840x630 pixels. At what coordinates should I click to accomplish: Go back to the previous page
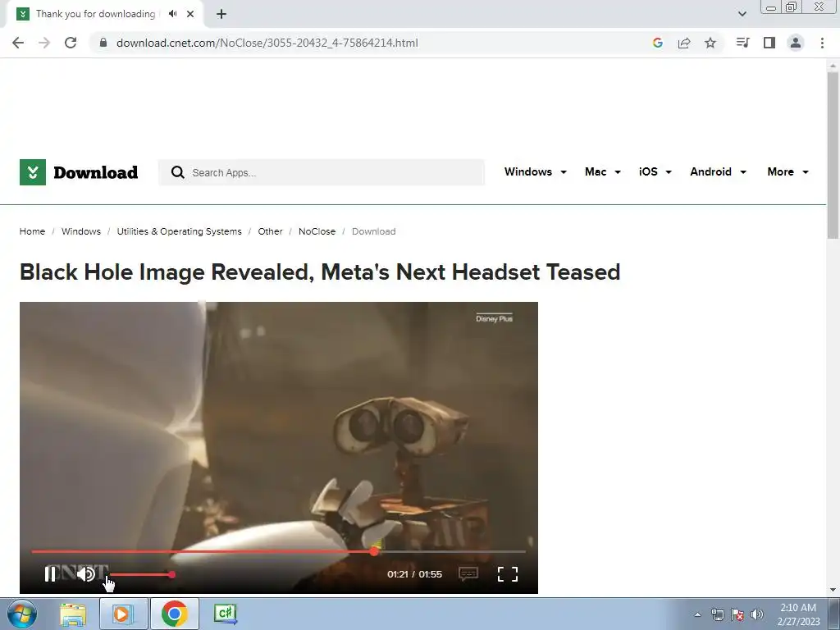click(x=18, y=43)
